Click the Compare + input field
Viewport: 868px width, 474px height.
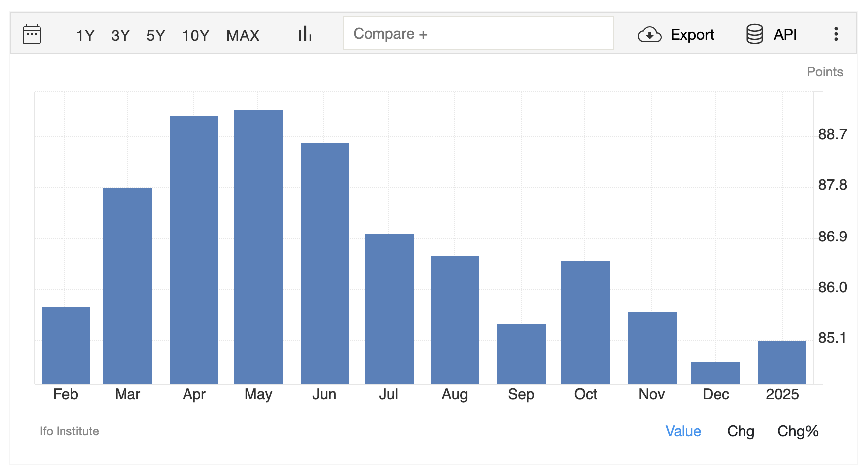478,33
